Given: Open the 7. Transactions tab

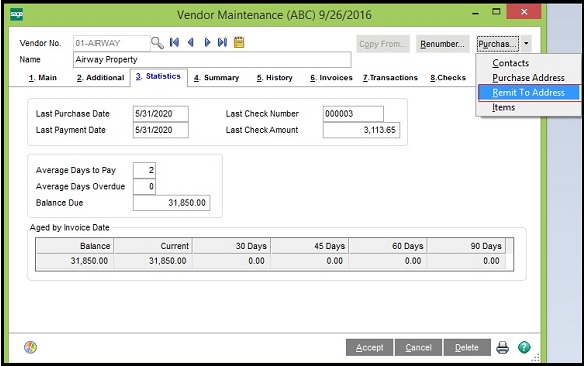Looking at the screenshot, I should coord(390,77).
